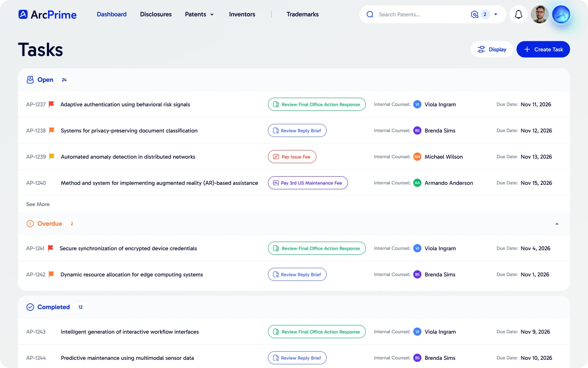Go to the Dashboard tab
Screen dimensions: 588x368
(111, 14)
